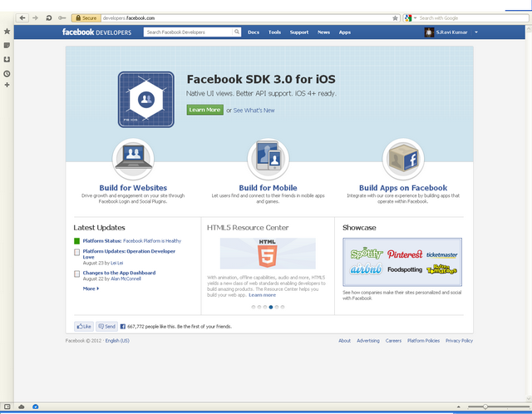Screen dimensions: 532x414
Task: Open the downloads panel in sidebar
Action: pos(7,59)
